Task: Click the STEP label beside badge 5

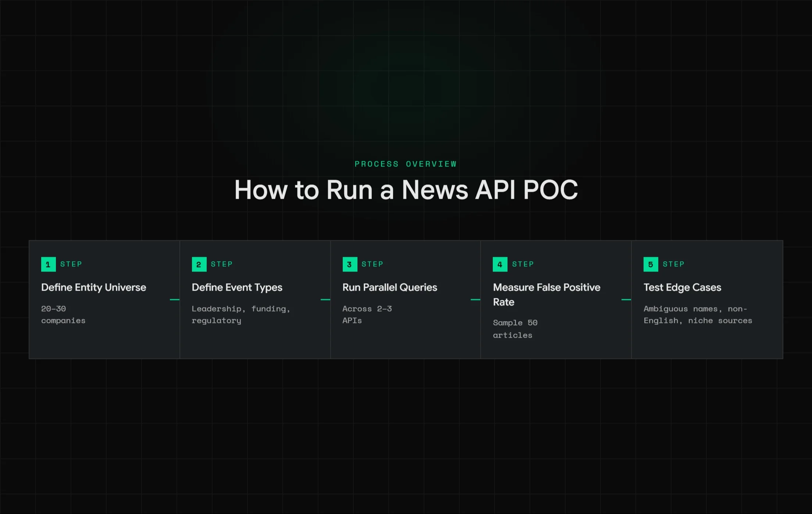Action: (673, 264)
